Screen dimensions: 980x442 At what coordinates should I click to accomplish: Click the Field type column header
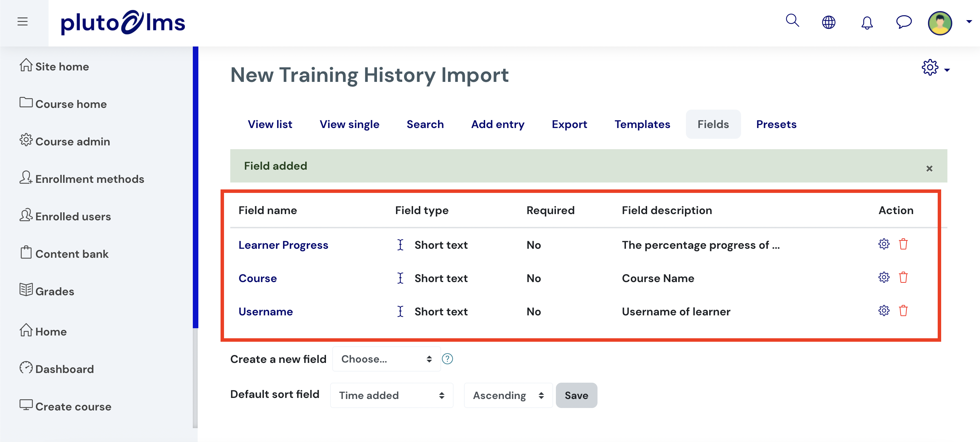point(422,210)
